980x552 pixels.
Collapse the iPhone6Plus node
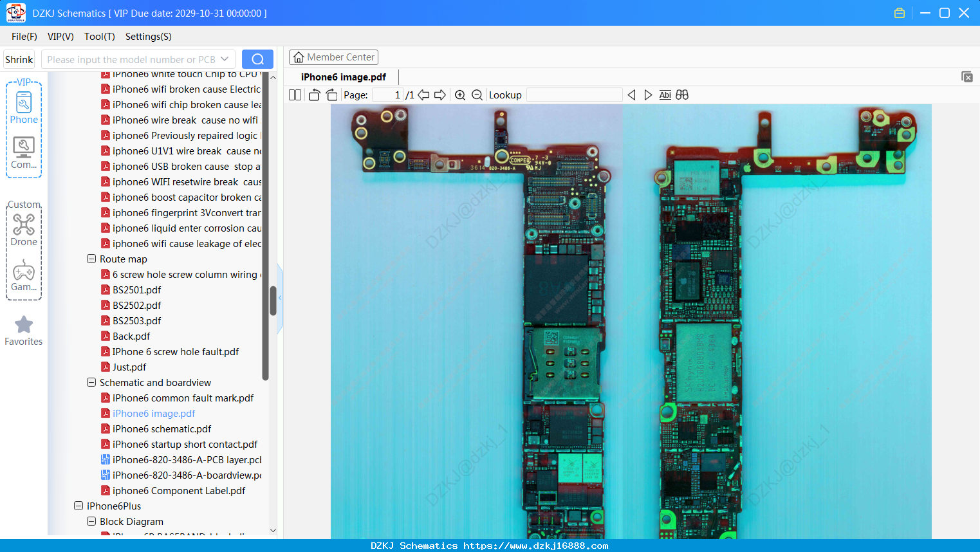[x=79, y=506]
